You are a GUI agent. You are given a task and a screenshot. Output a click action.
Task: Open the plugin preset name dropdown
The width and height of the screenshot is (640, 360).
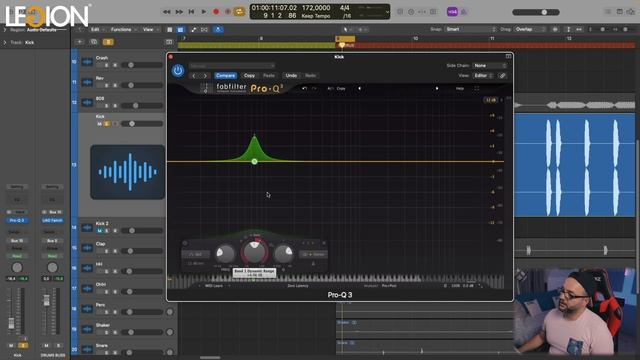tap(231, 66)
